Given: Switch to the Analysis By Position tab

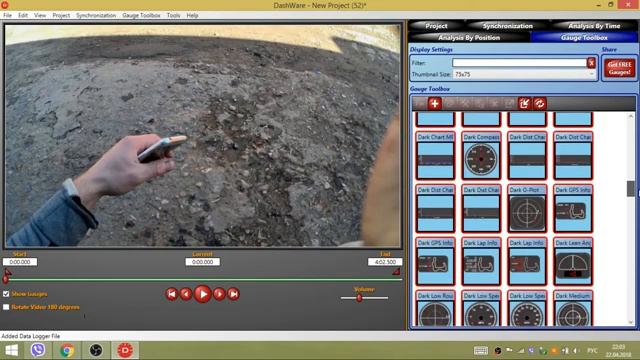Looking at the screenshot, I should [469, 38].
